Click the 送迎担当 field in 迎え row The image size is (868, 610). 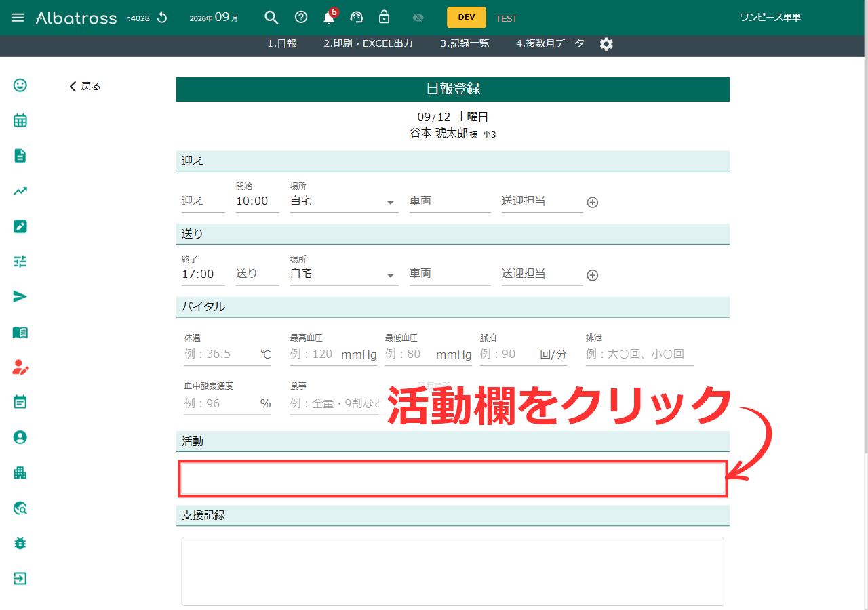pyautogui.click(x=542, y=201)
